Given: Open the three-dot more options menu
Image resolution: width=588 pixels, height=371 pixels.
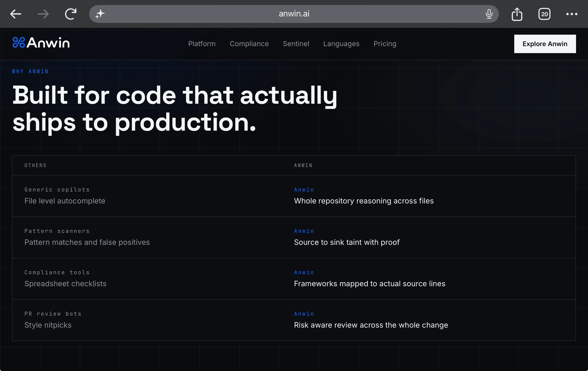Looking at the screenshot, I should (572, 14).
